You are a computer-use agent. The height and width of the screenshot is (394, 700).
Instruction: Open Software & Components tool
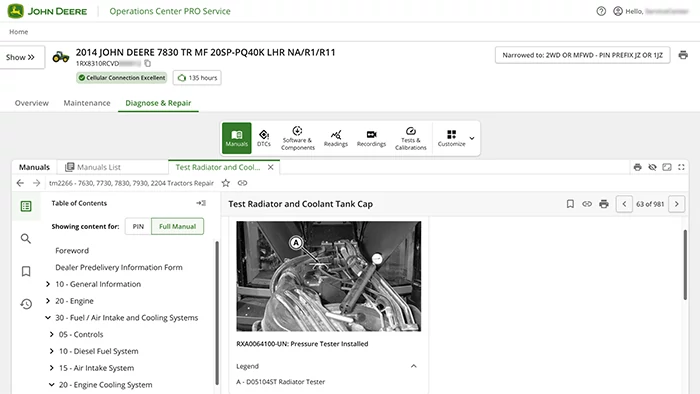298,138
